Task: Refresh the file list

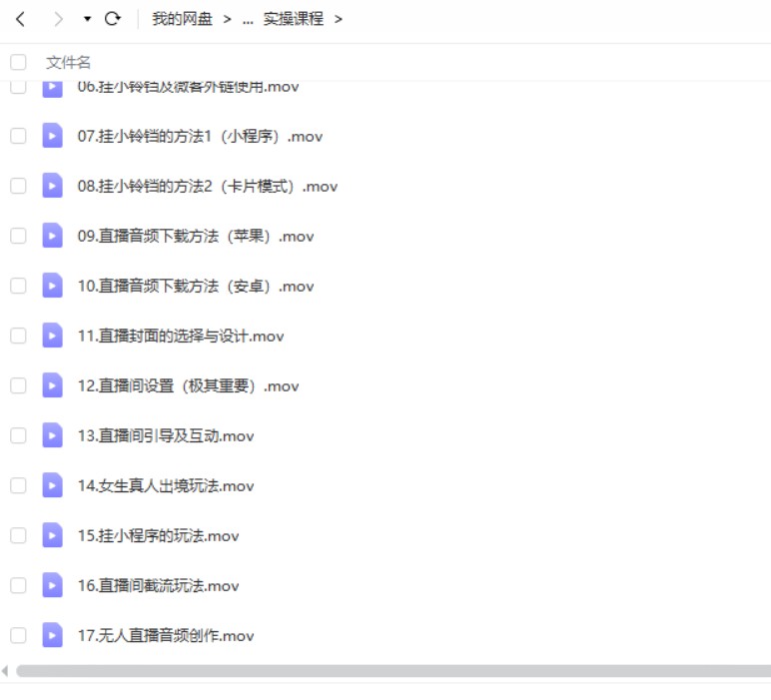Action: click(113, 19)
